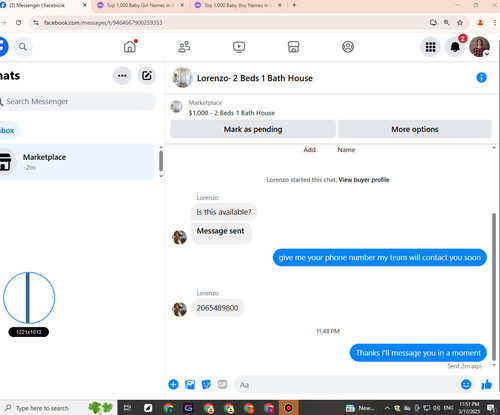Choose a sticker icon in composer
Screen dimensions: 500x415
click(x=206, y=385)
